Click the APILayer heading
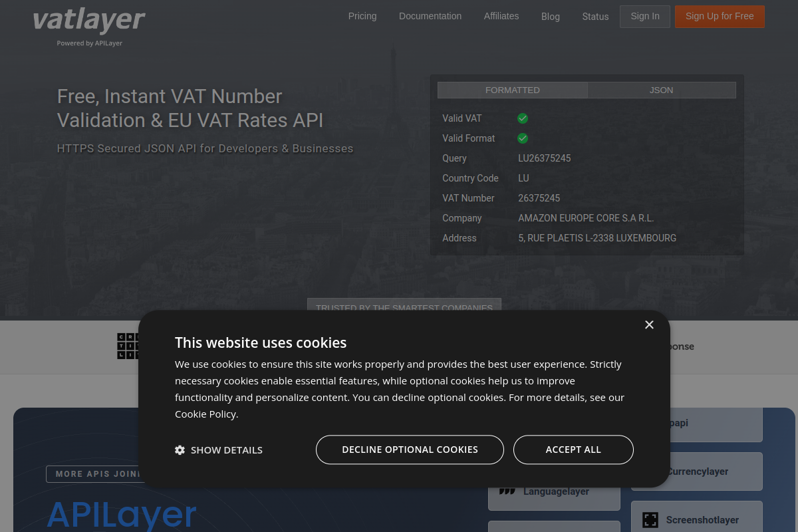798x532 pixels. (x=122, y=515)
